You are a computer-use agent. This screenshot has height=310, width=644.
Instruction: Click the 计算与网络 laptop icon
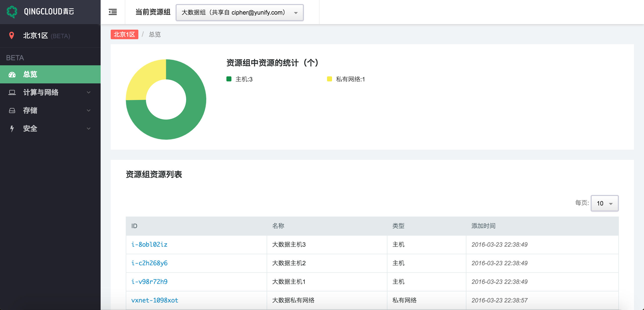(12, 92)
